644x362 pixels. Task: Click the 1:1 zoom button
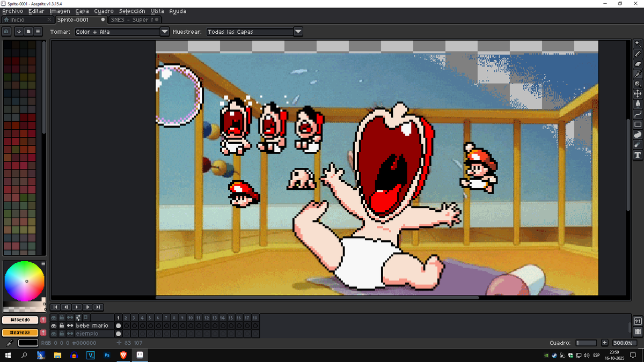pos(638,321)
